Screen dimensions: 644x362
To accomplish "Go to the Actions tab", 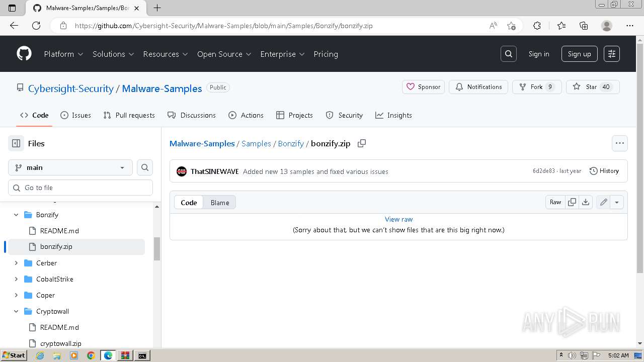I will tap(246, 115).
